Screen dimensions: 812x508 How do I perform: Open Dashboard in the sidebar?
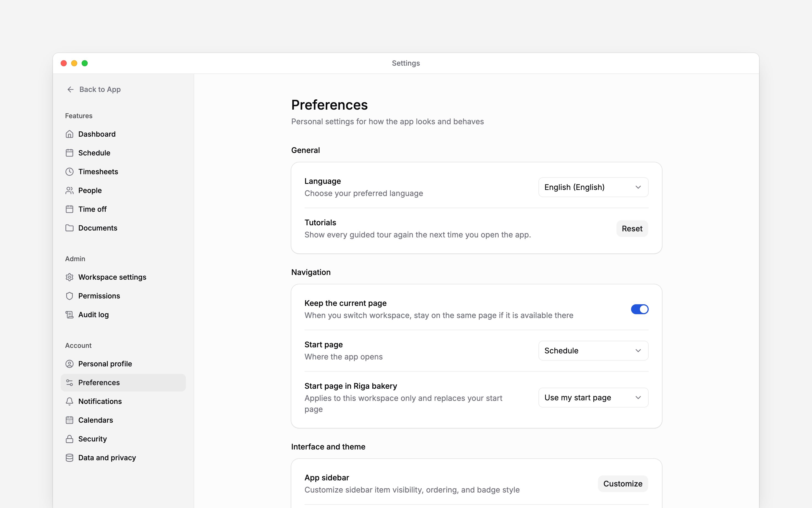click(x=123, y=134)
